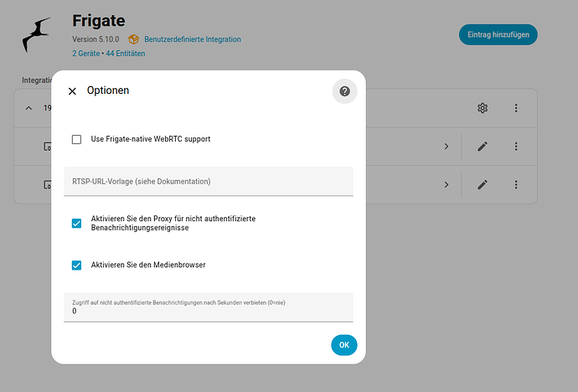Open settings gear for the integration entry
Image resolution: width=578 pixels, height=392 pixels.
click(483, 108)
